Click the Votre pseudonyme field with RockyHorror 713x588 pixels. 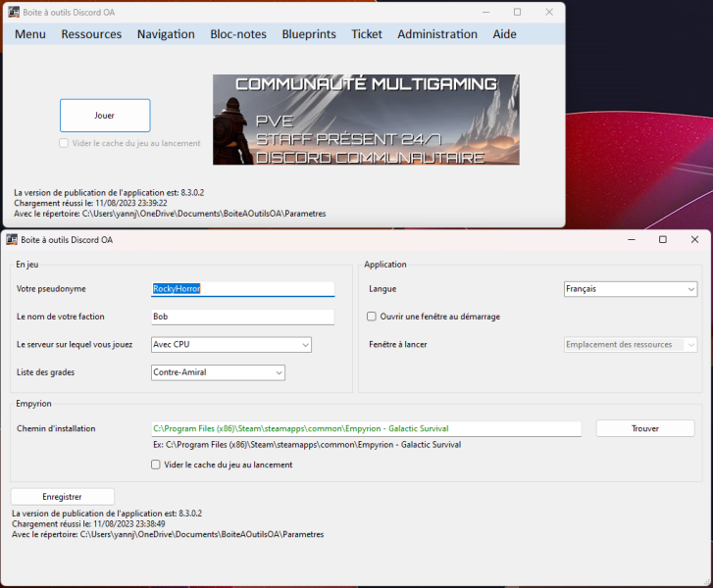coord(243,289)
